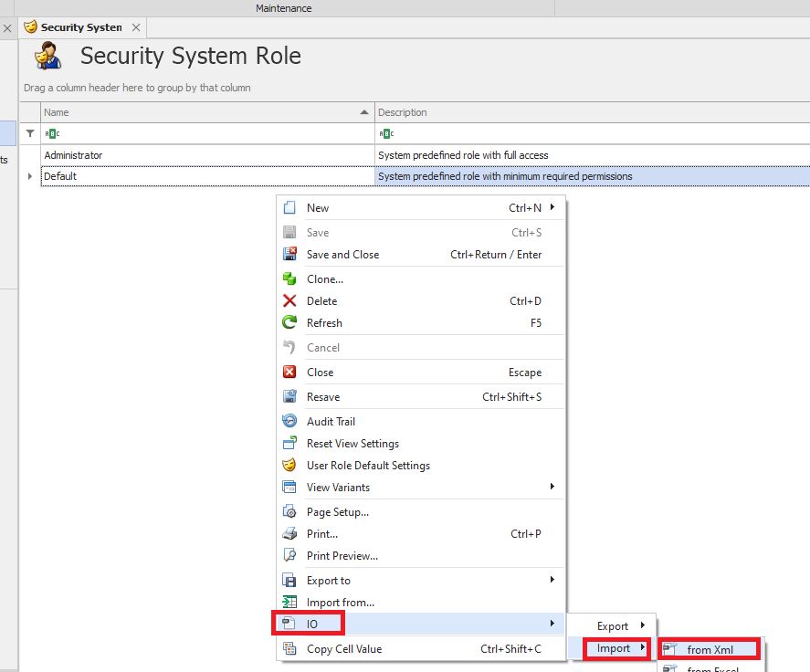810x672 pixels.
Task: Click the New document icon in context menu
Action: [x=289, y=208]
